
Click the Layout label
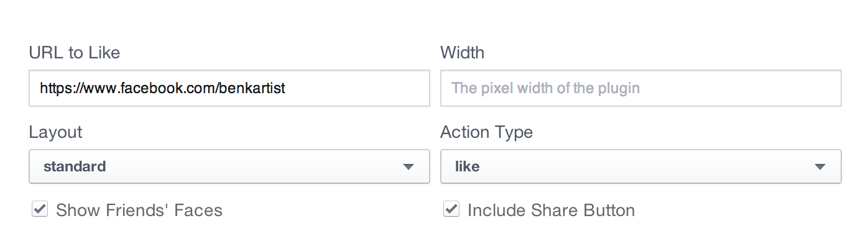tap(56, 132)
